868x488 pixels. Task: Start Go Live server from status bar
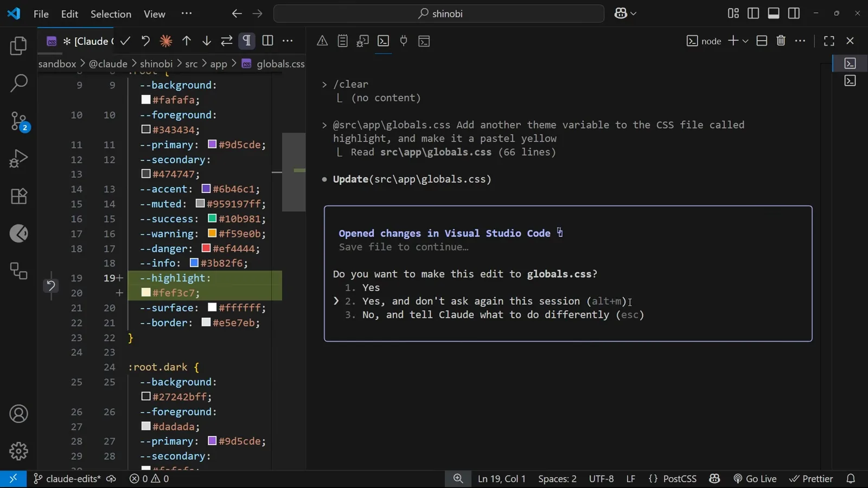755,479
